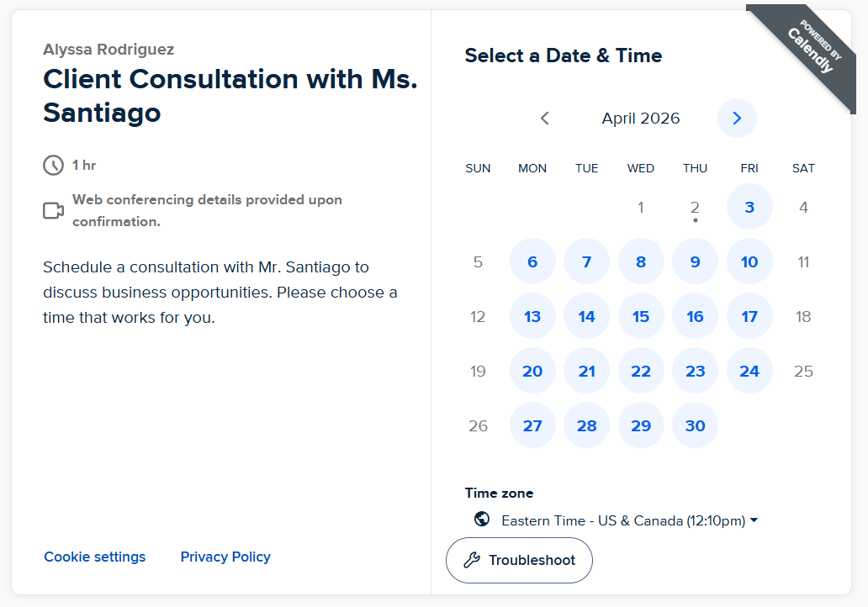
Task: Choose April 15 date
Action: pos(641,316)
